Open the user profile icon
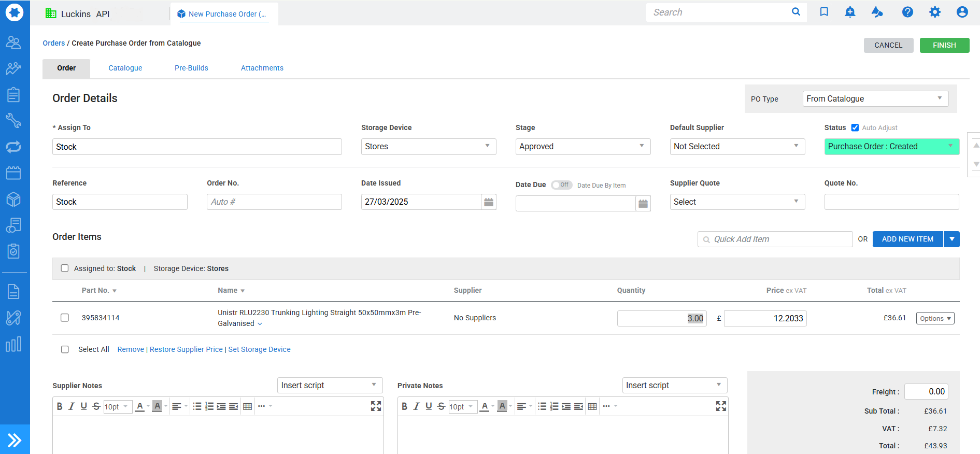 click(x=962, y=12)
